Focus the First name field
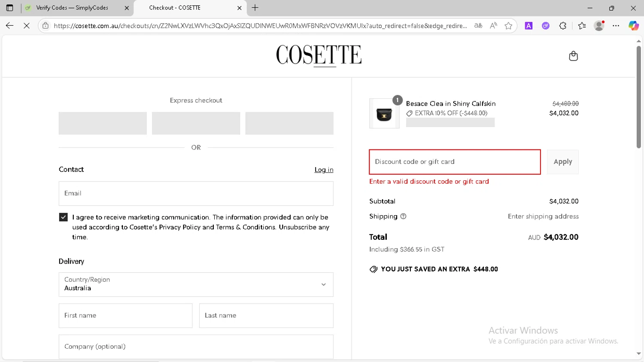This screenshot has height=362, width=644. (x=126, y=316)
